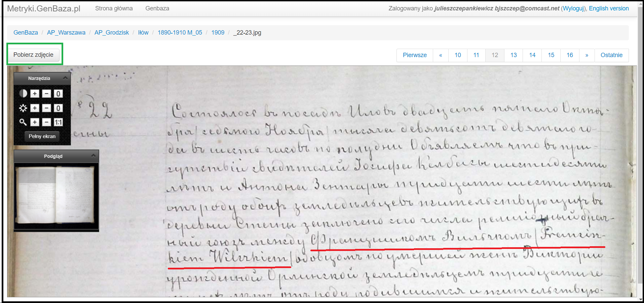
Task: Go to page 13 in pagination
Action: [x=513, y=55]
